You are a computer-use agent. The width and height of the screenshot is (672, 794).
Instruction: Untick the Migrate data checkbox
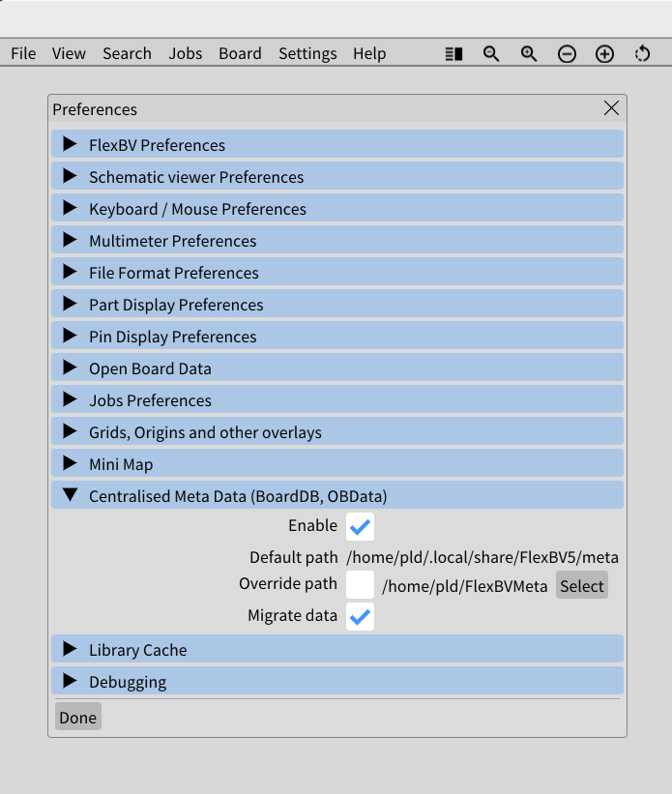(x=360, y=616)
